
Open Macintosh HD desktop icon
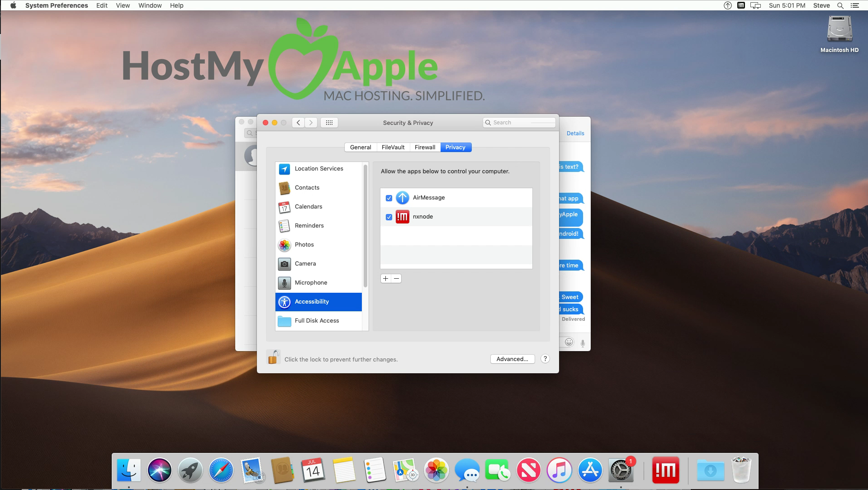click(840, 34)
